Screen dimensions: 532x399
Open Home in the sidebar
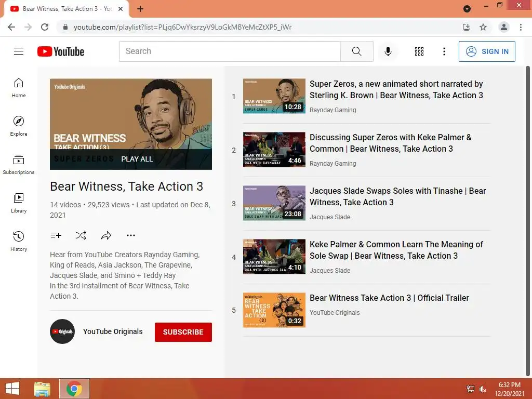pyautogui.click(x=19, y=87)
